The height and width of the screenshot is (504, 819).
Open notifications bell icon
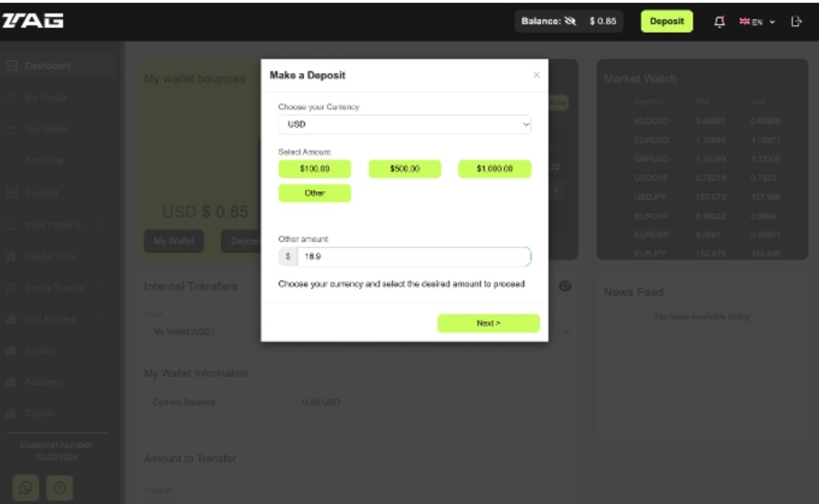719,22
